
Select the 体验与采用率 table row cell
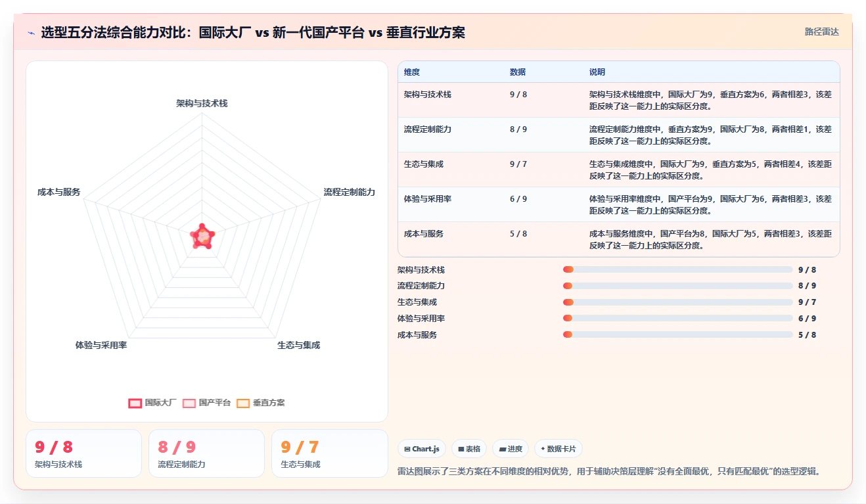428,199
